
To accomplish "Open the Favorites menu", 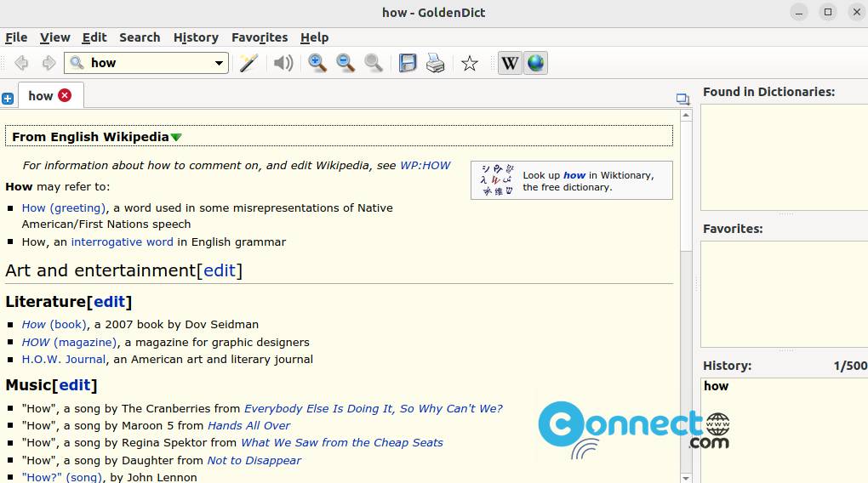I will 260,37.
